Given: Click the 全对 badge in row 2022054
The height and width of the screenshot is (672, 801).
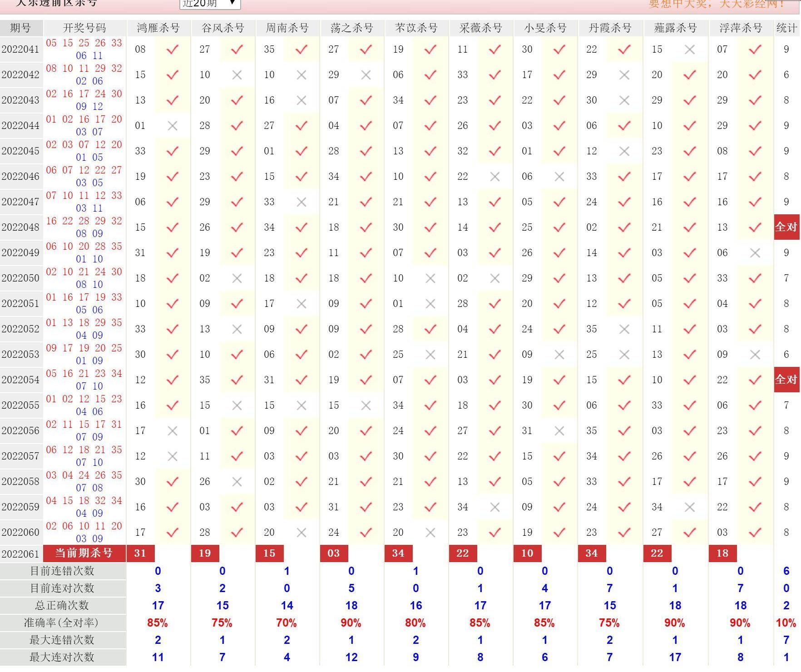Looking at the screenshot, I should pos(786,380).
